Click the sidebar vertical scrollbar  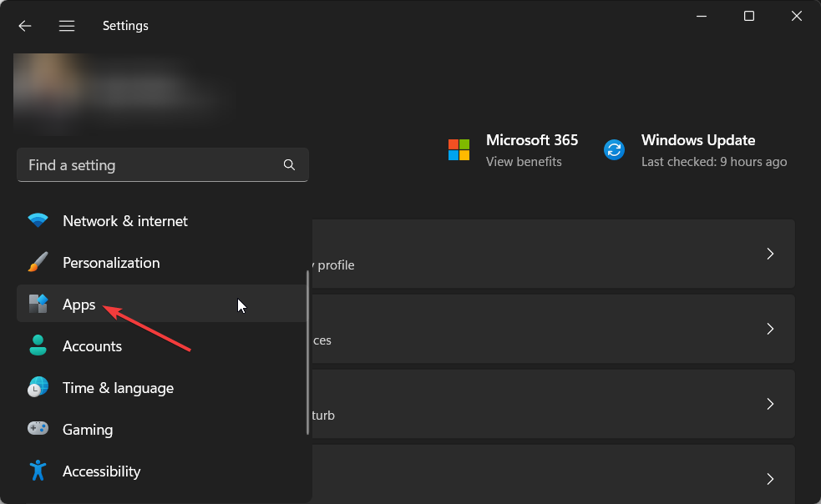tap(307, 350)
